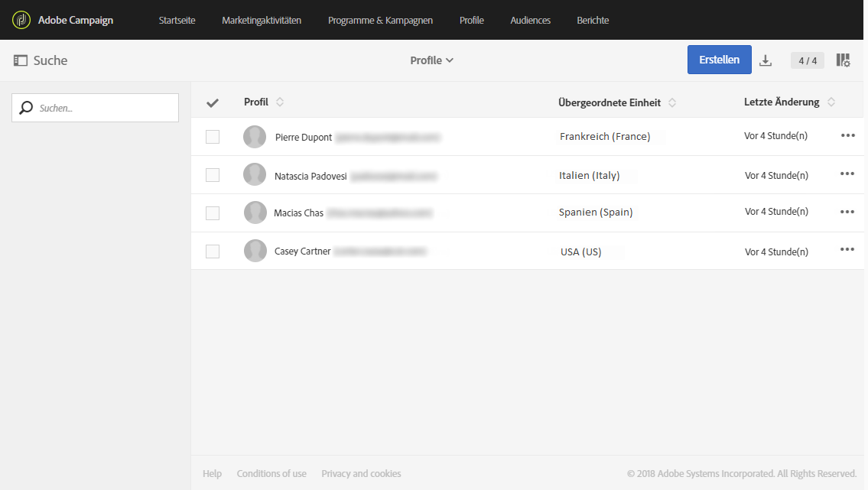Tick the Natascia Padovesi checkbox
The image size is (868, 490).
coord(213,175)
